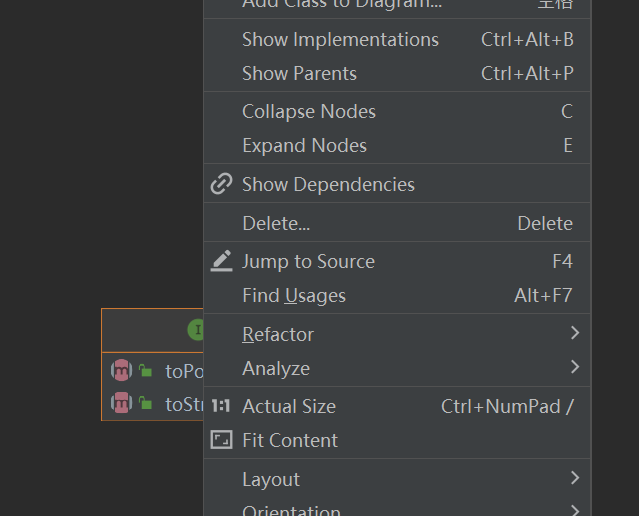
Task: Expand the Refactor submenu arrow
Action: click(575, 333)
